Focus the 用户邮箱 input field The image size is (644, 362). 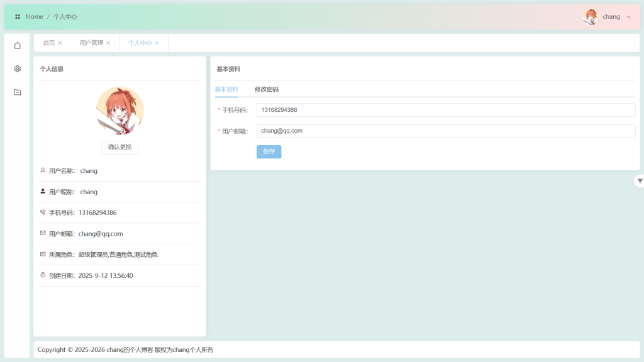click(445, 131)
